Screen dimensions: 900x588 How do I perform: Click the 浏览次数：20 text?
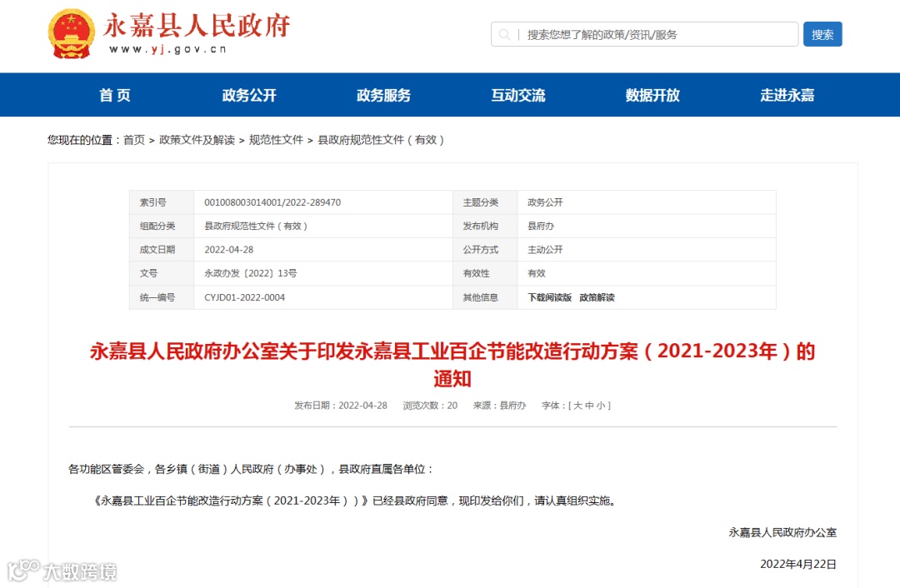(x=430, y=406)
